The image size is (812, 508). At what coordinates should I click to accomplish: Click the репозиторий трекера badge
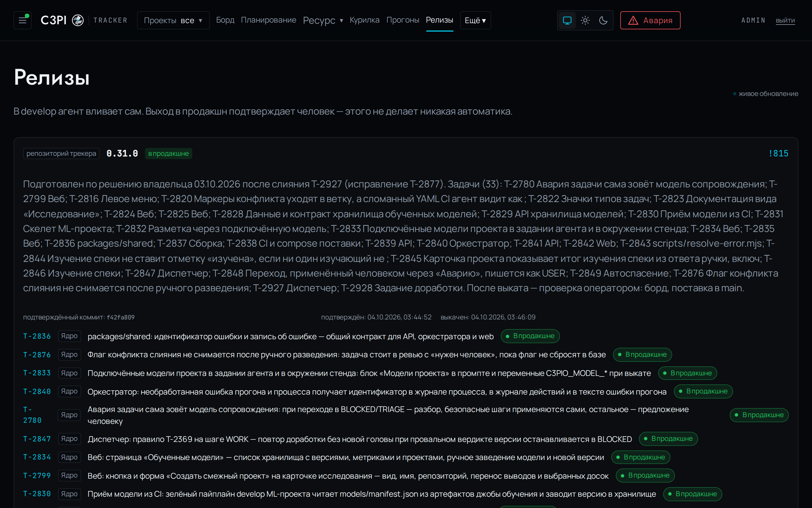tap(61, 154)
